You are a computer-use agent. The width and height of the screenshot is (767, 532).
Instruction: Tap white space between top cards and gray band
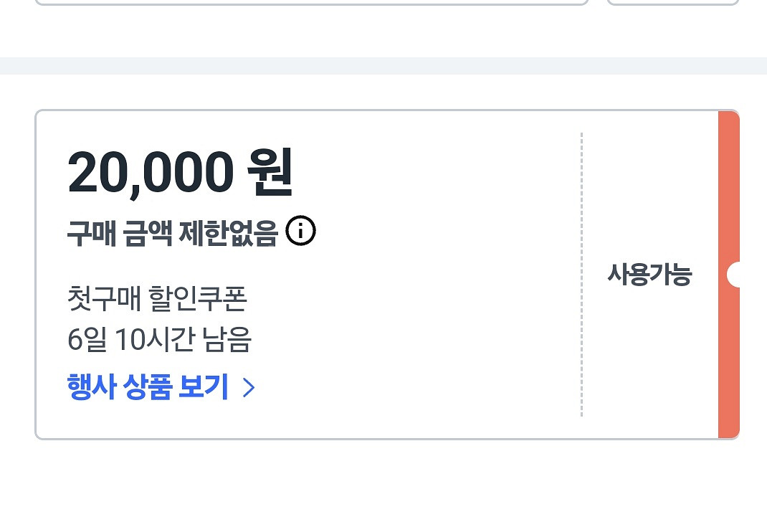383,32
